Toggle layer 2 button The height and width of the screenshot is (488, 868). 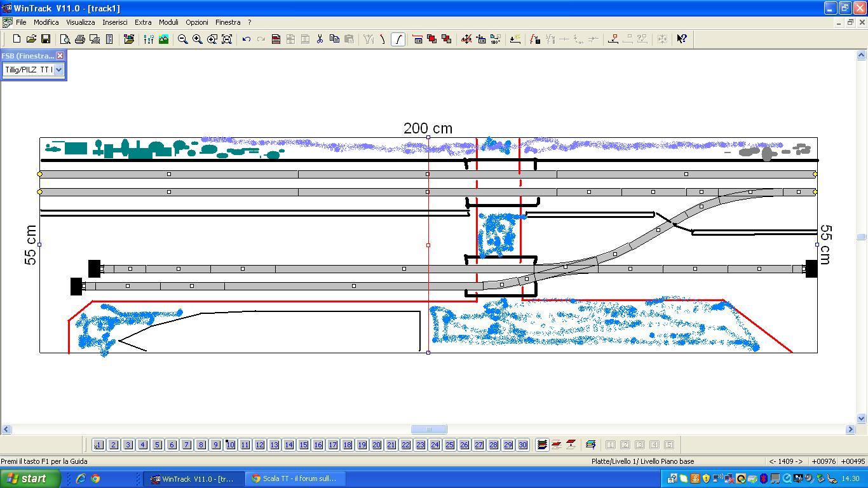click(x=113, y=445)
